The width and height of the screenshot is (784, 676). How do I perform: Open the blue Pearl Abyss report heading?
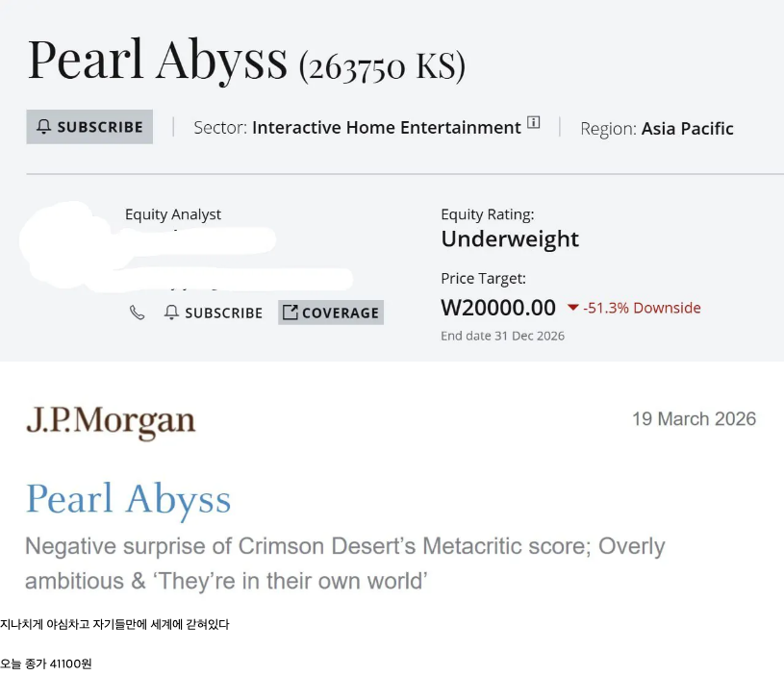pyautogui.click(x=128, y=498)
